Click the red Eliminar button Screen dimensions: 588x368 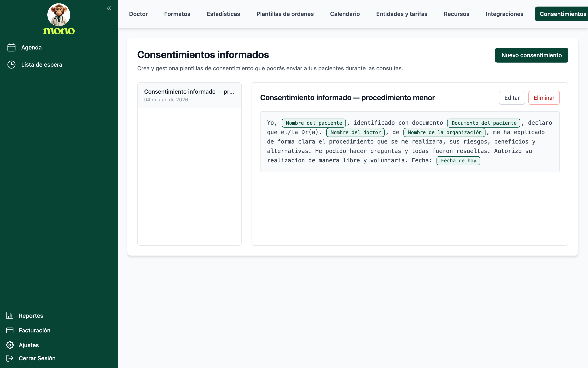point(544,98)
